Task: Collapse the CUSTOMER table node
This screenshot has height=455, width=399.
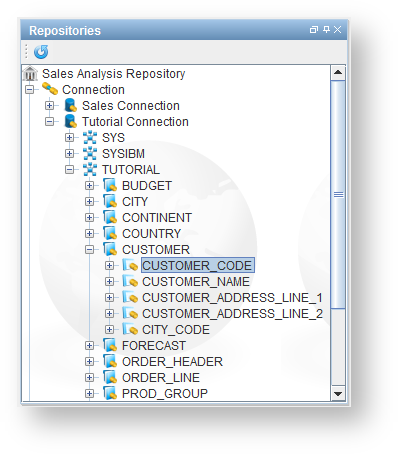Action: [x=89, y=249]
